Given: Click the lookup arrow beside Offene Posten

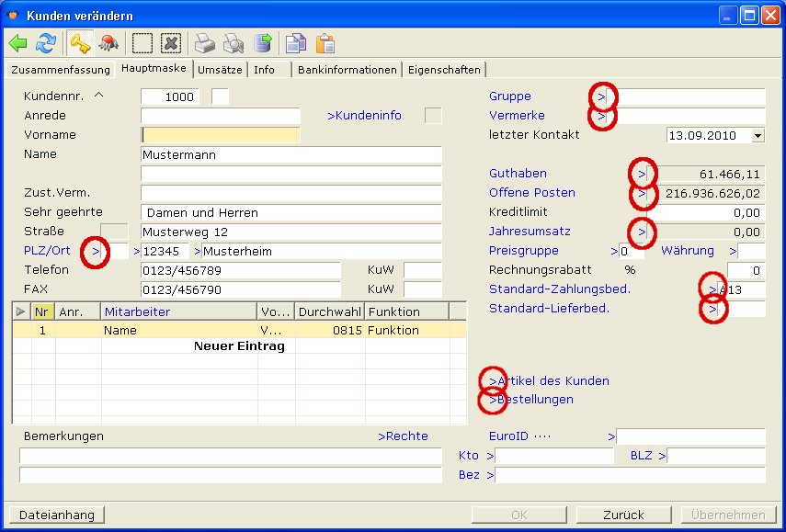Looking at the screenshot, I should pos(643,194).
